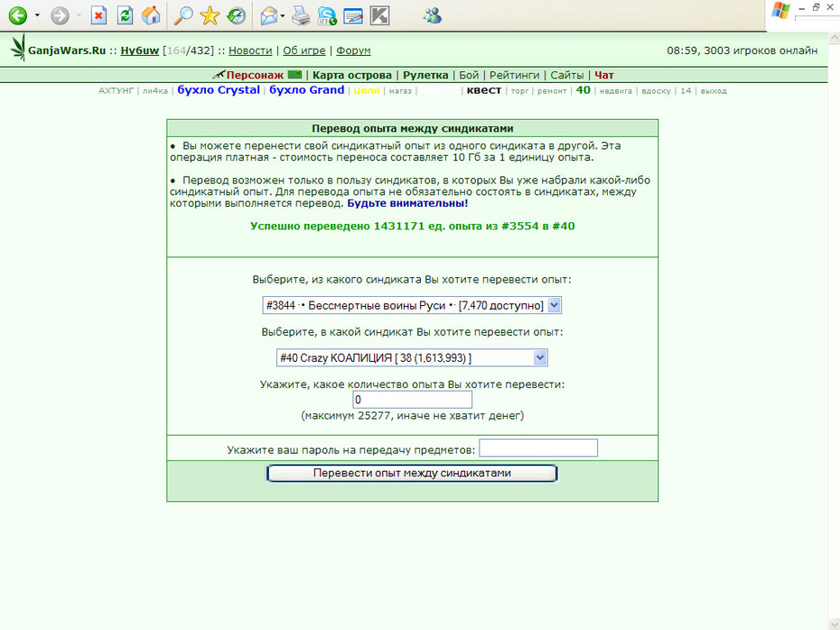
Task: Click the page scrollbar up arrow
Action: [x=834, y=38]
